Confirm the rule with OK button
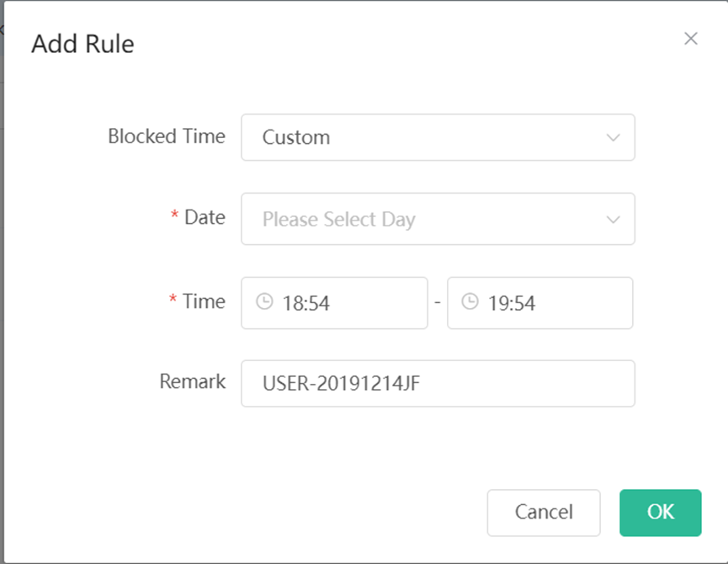 click(x=660, y=513)
